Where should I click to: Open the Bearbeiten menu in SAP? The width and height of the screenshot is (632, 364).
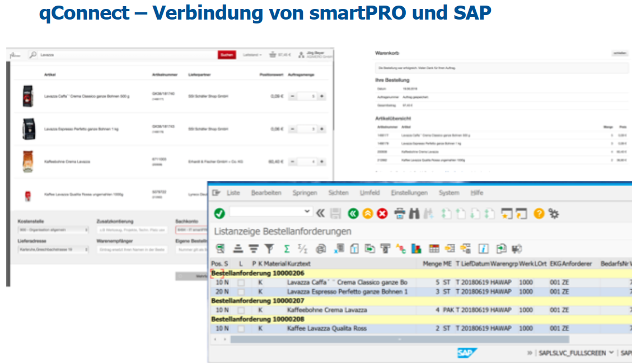[x=266, y=193]
